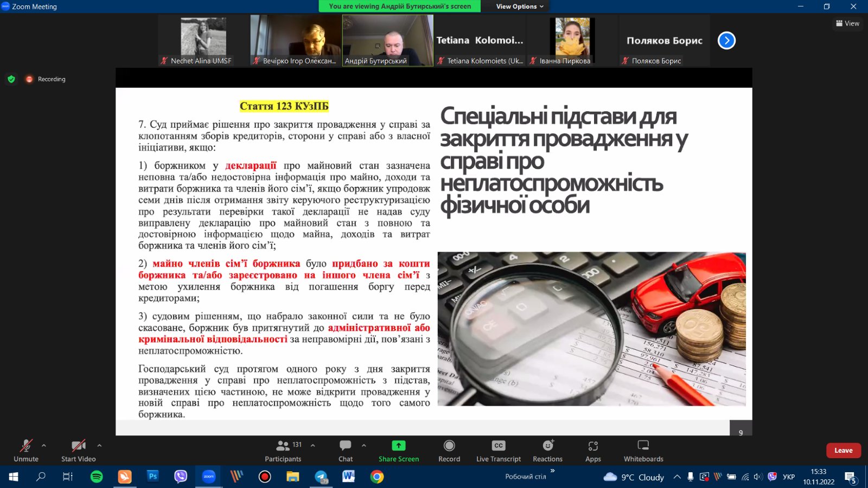The image size is (868, 488).
Task: Open the notification center
Action: [x=850, y=477]
